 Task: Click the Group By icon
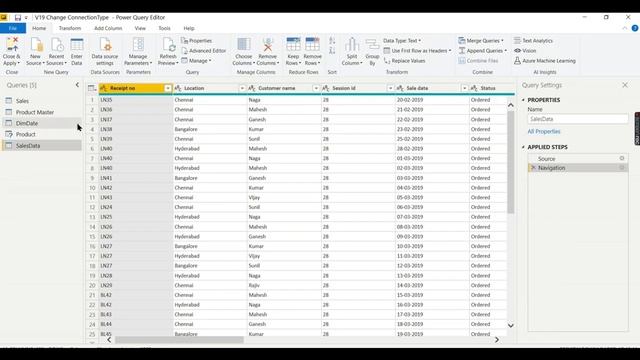(x=372, y=45)
